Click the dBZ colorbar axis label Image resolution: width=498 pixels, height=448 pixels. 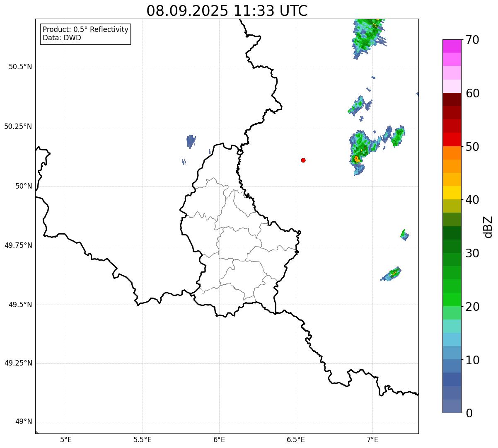pyautogui.click(x=488, y=227)
